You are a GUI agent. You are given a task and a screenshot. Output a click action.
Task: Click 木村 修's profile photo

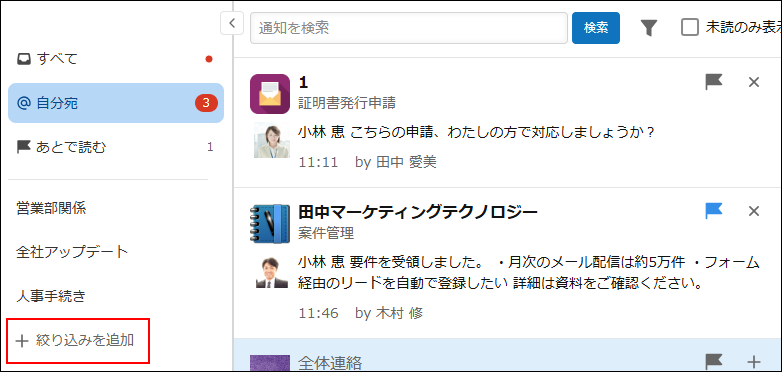pyautogui.click(x=272, y=272)
